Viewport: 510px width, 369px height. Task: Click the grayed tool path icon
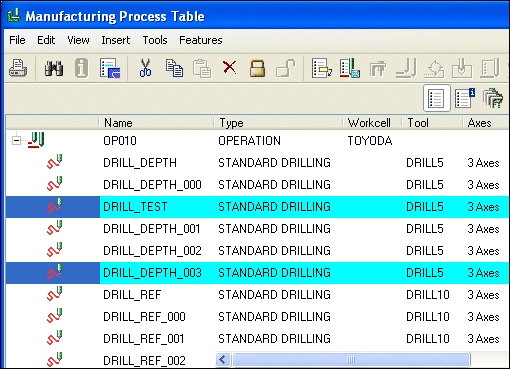(x=406, y=68)
